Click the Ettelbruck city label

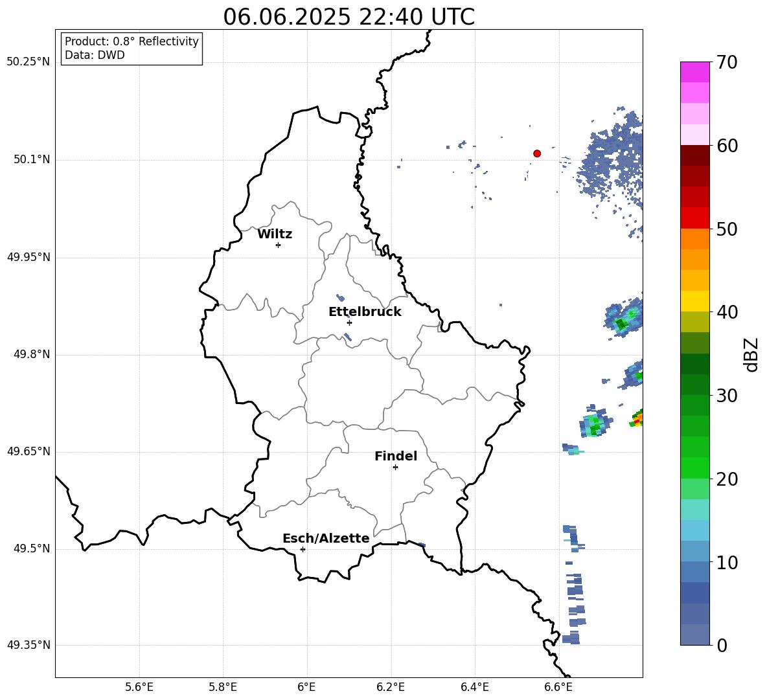(365, 312)
